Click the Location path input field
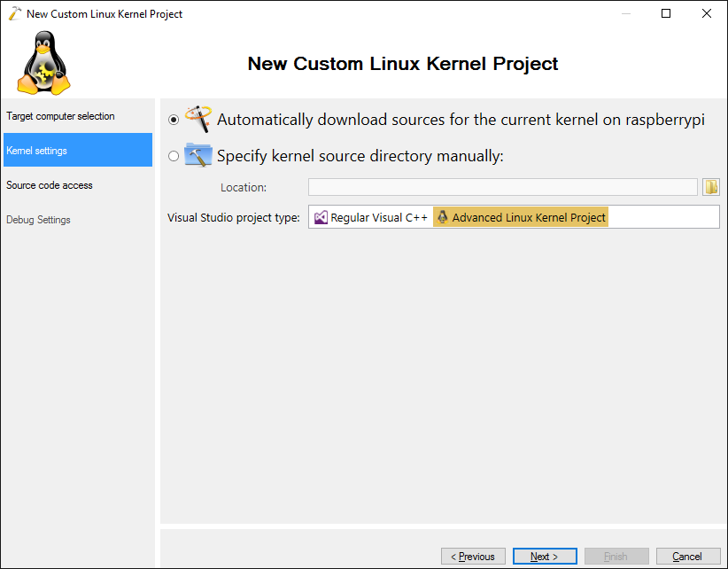The width and height of the screenshot is (728, 569). pyautogui.click(x=503, y=187)
